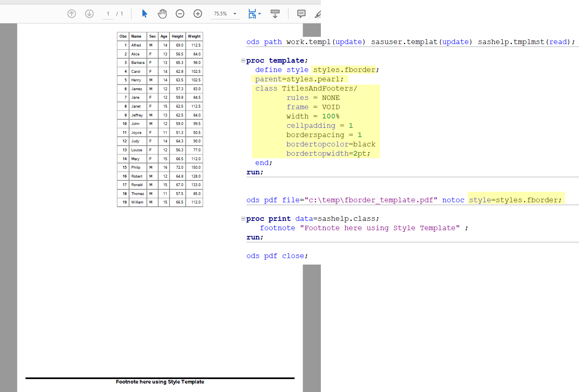Collapse the proc print code block
The image size is (579, 392).
[243, 218]
